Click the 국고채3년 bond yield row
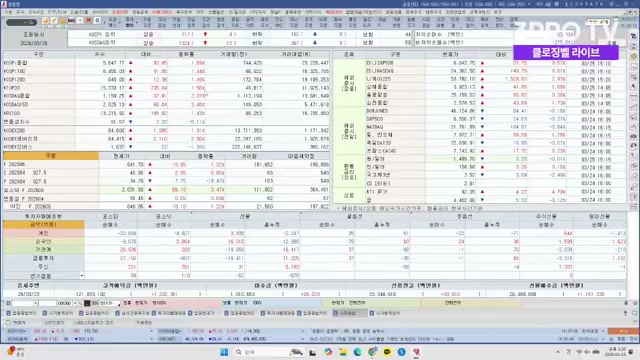Screen dimensions: 640x360 coord(495,175)
